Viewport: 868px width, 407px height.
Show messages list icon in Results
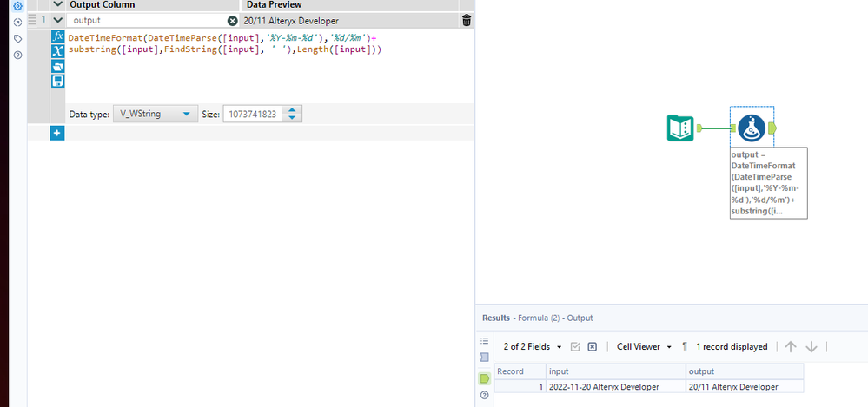pyautogui.click(x=484, y=341)
